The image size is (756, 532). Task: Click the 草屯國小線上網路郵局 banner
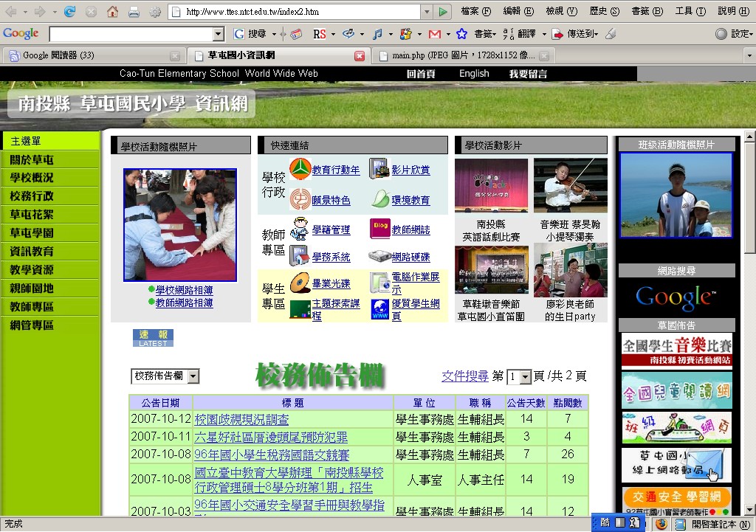pos(676,466)
